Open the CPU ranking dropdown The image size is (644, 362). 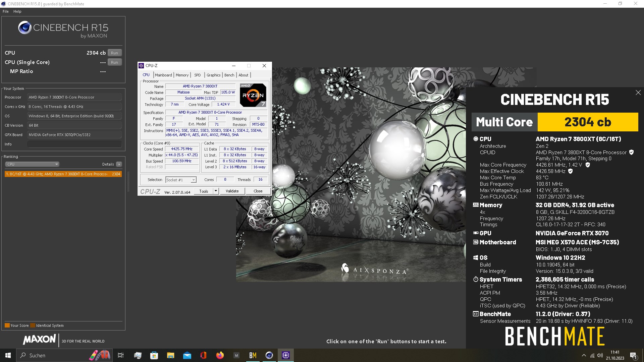pos(32,164)
